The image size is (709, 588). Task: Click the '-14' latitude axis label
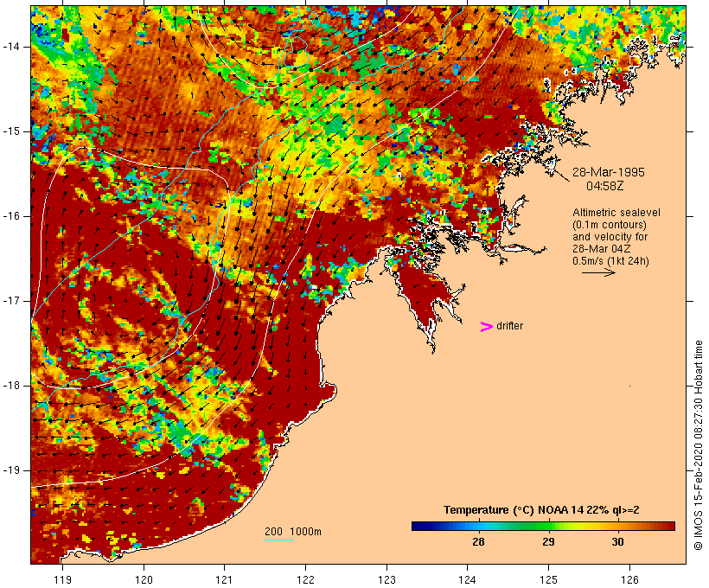[x=11, y=47]
